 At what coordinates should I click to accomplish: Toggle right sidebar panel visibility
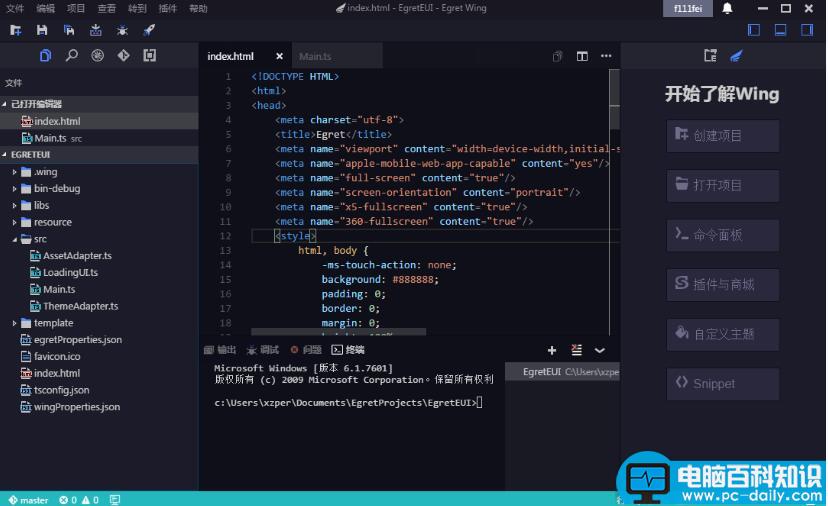808,31
